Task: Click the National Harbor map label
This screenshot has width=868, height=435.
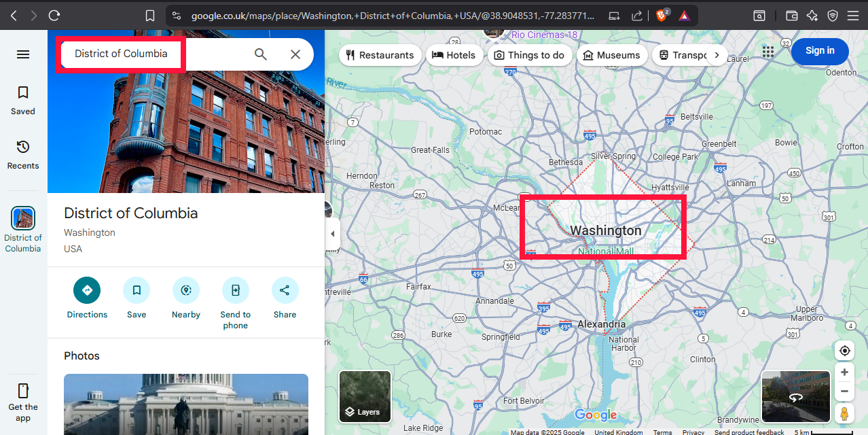Action: click(623, 344)
